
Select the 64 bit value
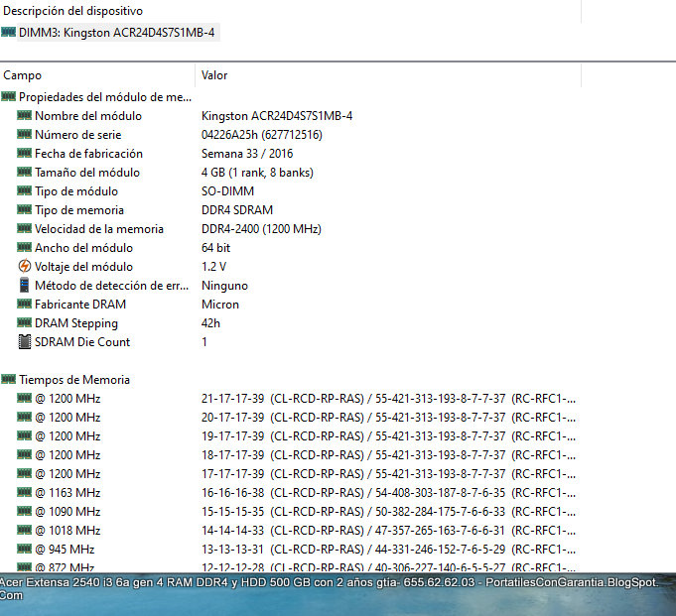pos(216,248)
